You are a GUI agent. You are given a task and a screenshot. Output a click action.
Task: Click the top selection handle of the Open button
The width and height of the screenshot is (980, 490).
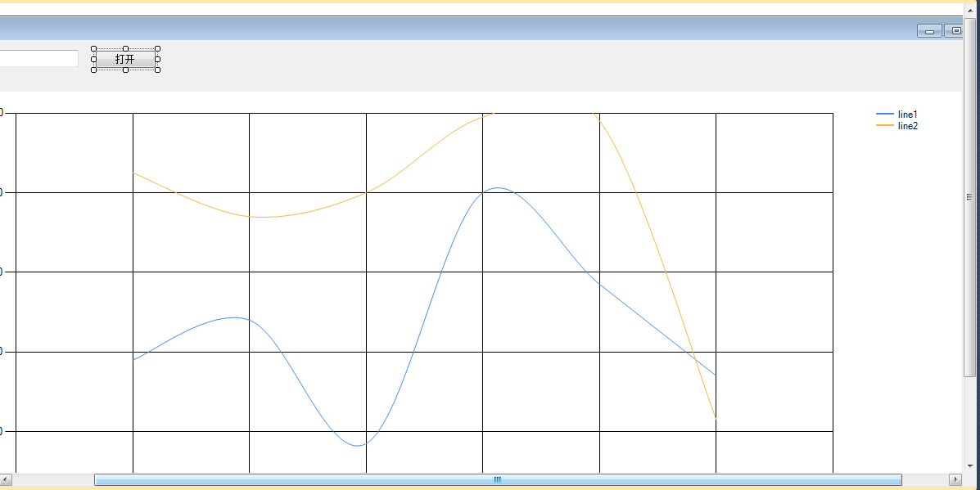(124, 47)
